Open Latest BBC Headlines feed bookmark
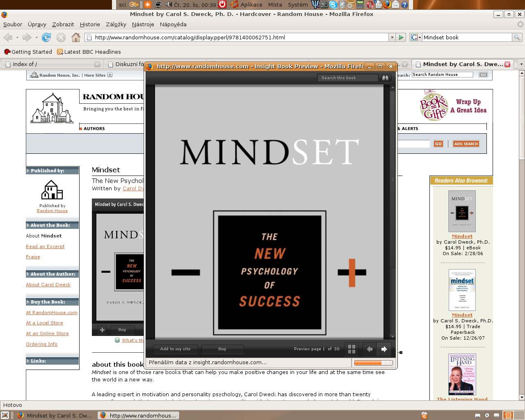The image size is (525, 420). 89,52
